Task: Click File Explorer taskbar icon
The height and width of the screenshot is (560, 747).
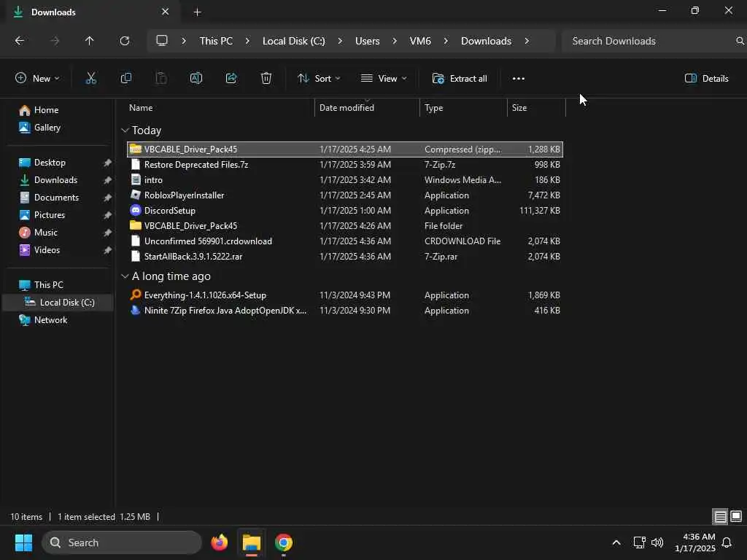Action: point(252,542)
